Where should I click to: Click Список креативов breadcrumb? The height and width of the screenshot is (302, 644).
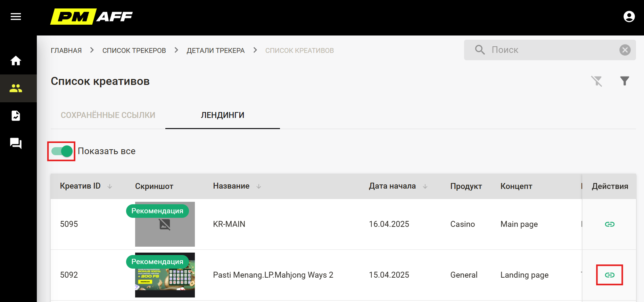coord(299,50)
